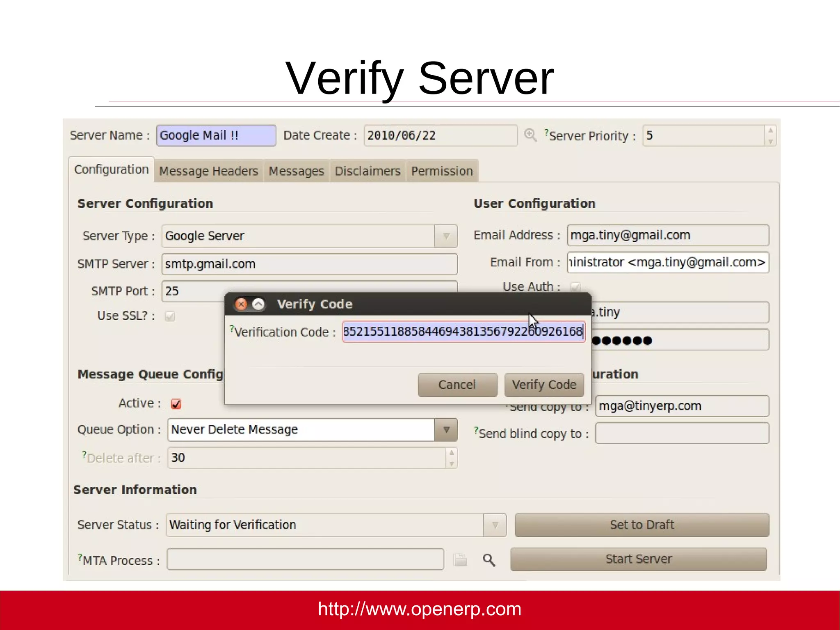Click the folder icon beside MTA Process
840x630 pixels.
pos(460,560)
